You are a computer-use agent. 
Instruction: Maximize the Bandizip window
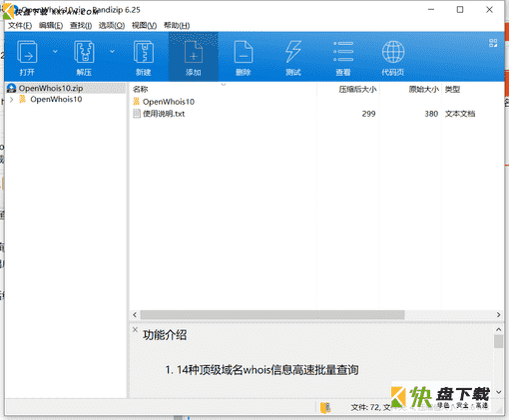pos(460,10)
